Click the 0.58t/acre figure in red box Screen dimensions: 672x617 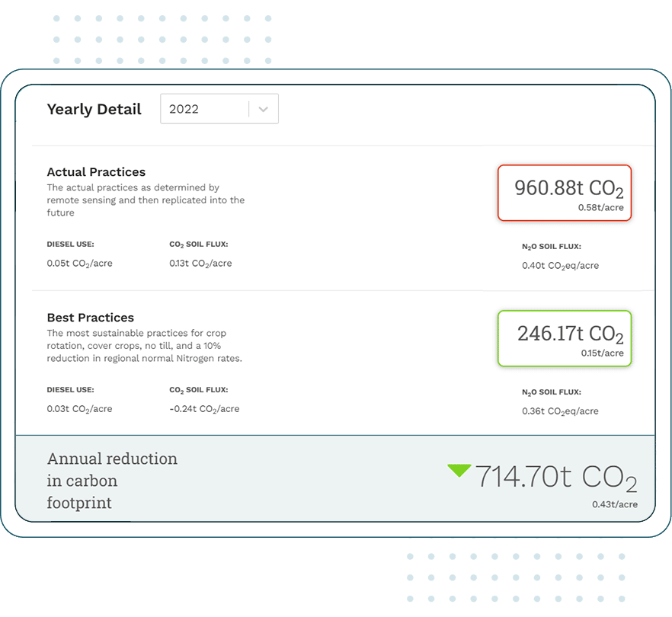[601, 208]
